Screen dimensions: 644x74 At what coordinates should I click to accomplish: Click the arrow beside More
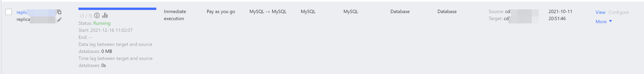[610, 21]
